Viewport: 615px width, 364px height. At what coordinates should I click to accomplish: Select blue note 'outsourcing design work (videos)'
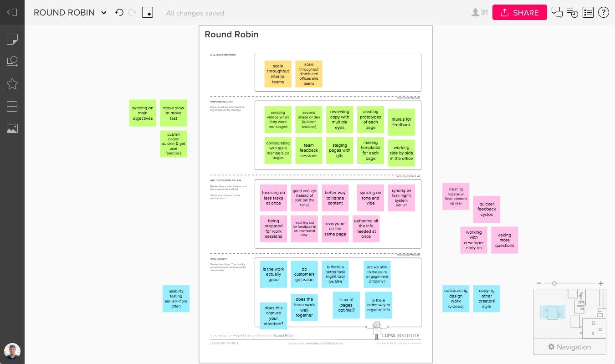coord(456,298)
